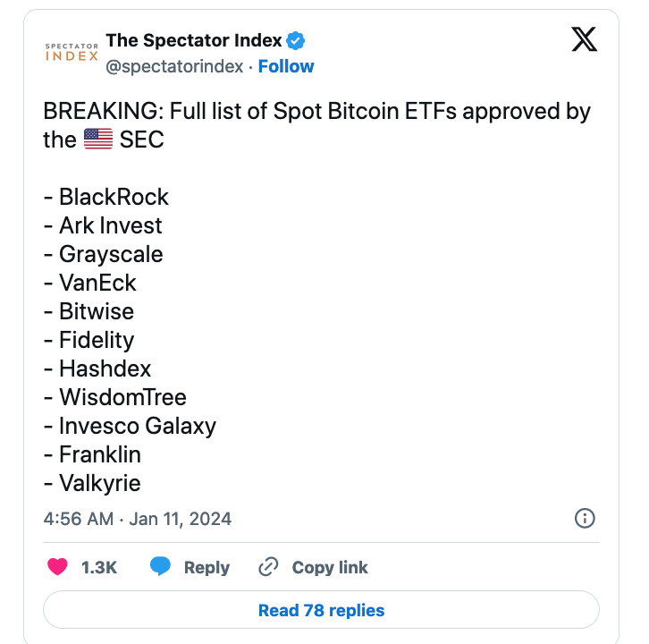Click the Copy link text
The height and width of the screenshot is (644, 649).
click(330, 567)
